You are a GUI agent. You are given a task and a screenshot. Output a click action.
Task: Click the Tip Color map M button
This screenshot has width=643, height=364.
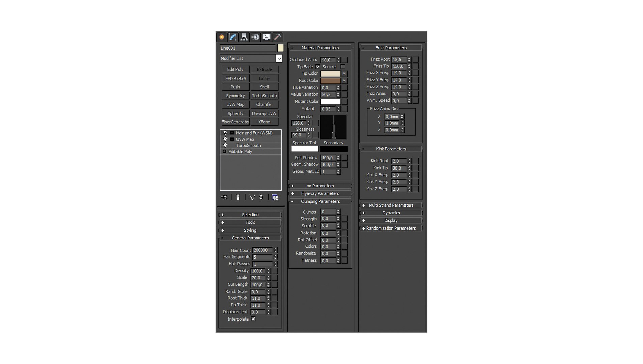tap(344, 74)
